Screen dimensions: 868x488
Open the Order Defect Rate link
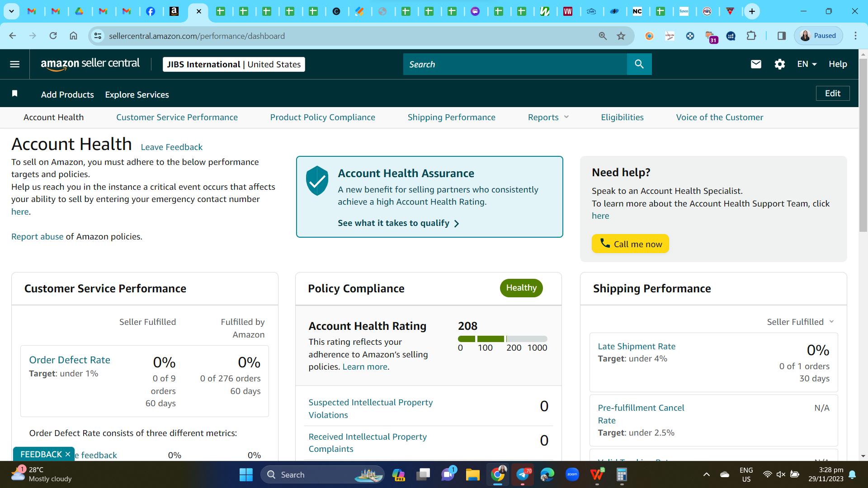70,360
